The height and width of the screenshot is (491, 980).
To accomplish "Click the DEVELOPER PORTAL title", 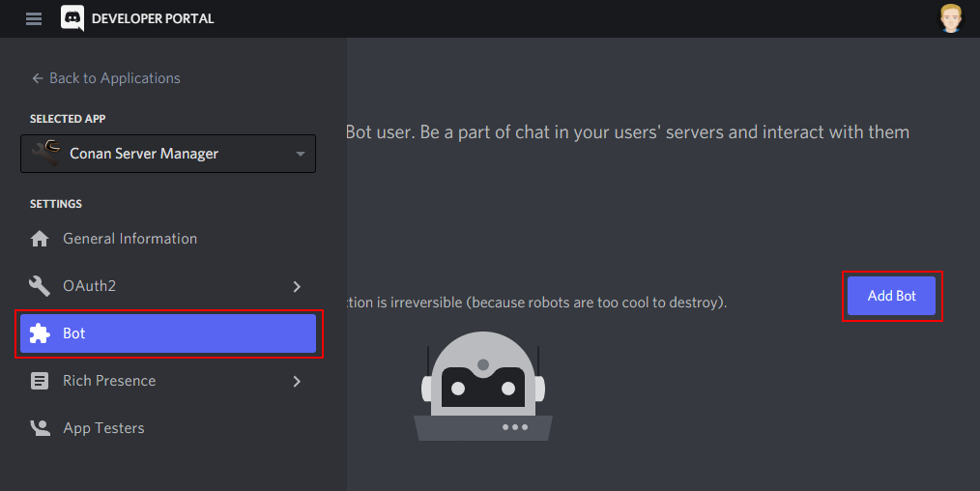I will (x=153, y=18).
